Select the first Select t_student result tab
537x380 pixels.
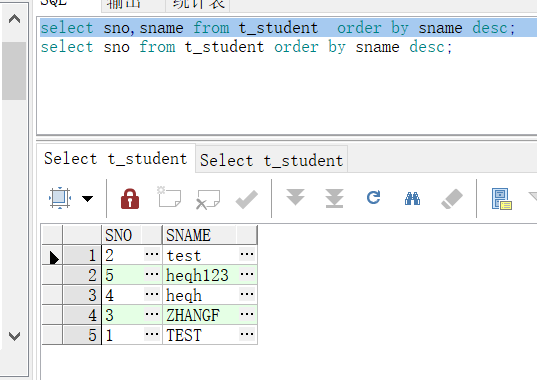[116, 159]
